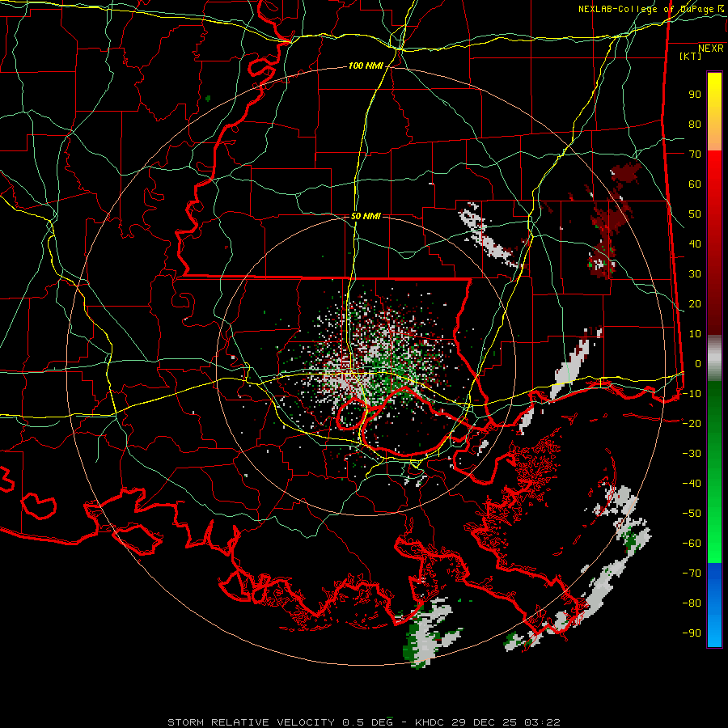Image resolution: width=728 pixels, height=728 pixels.
Task: Click the positive 20 scale value
Action: (x=695, y=304)
